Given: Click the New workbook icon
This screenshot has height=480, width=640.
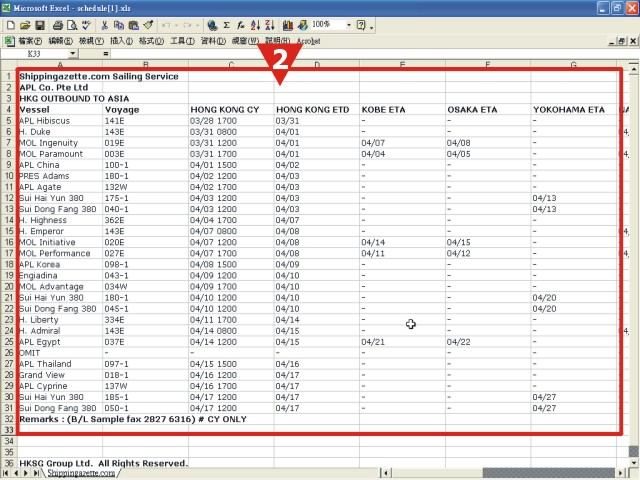Looking at the screenshot, I should coord(10,24).
